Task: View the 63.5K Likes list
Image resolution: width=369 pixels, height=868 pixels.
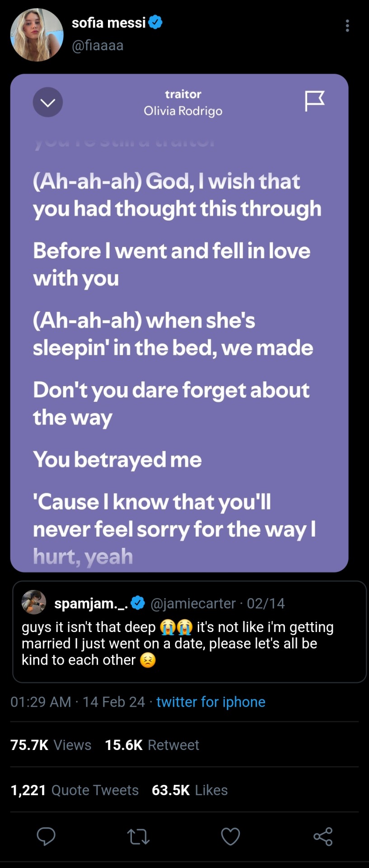Action: [190, 790]
